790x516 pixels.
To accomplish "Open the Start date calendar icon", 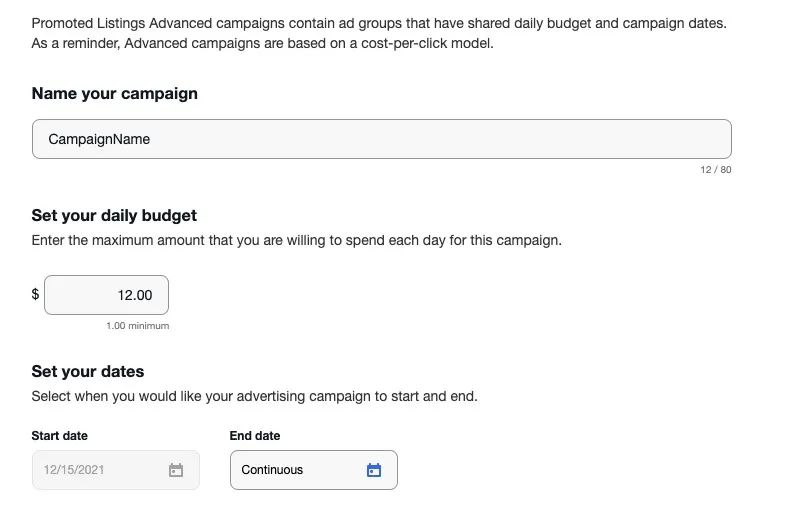I will [176, 470].
